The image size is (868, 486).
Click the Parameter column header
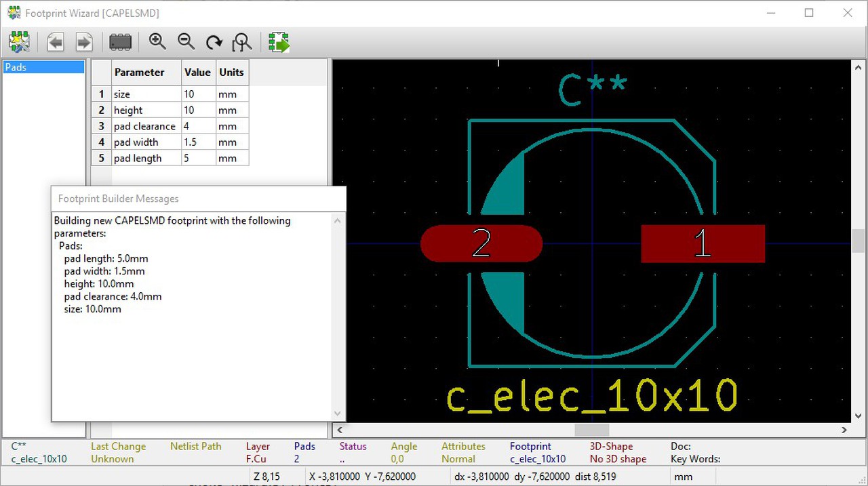pos(146,73)
